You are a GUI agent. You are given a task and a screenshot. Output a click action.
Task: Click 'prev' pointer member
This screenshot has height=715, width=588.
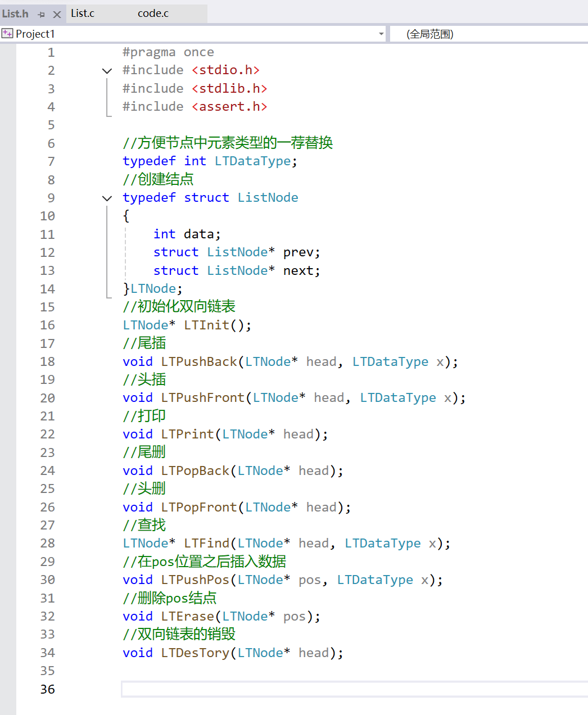298,252
